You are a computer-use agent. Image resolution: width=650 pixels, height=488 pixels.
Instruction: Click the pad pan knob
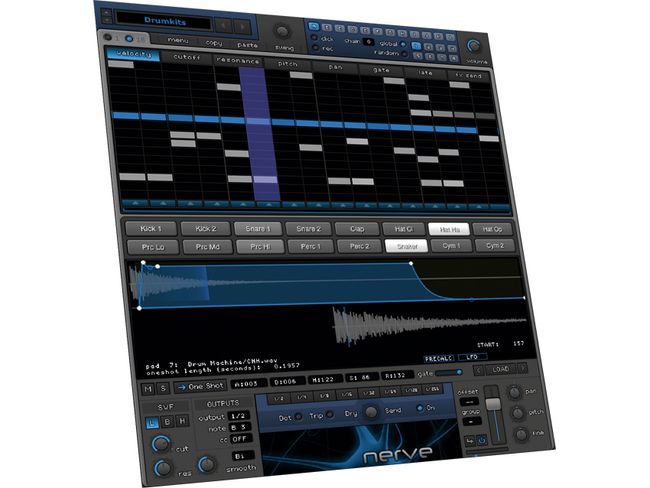point(514,392)
